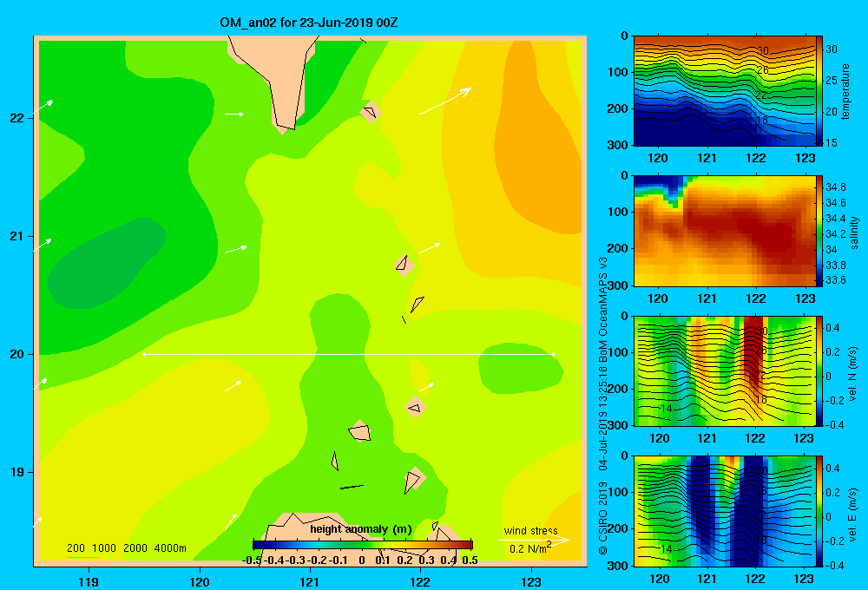This screenshot has width=868, height=590.
Task: Click the -0.5 tick on height anomaly scale
Action: click(252, 560)
